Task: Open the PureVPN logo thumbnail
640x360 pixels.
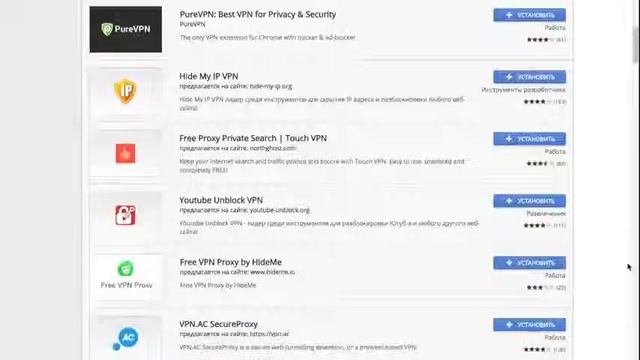Action: coord(126,29)
